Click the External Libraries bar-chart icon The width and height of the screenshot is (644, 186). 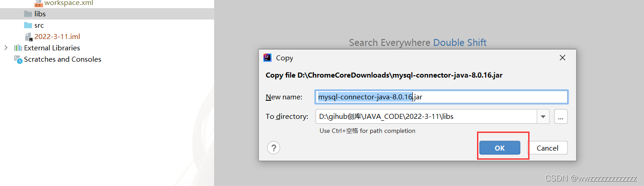pyautogui.click(x=18, y=48)
